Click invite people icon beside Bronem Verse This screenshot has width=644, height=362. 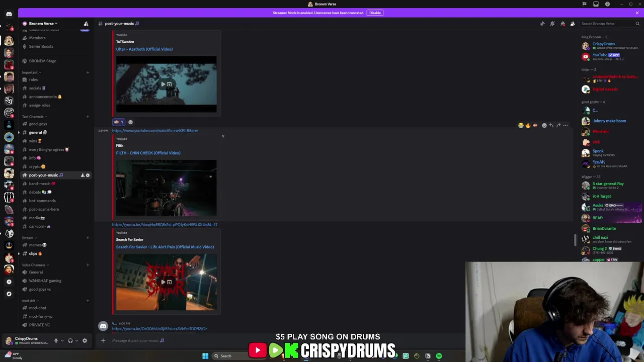86,24
